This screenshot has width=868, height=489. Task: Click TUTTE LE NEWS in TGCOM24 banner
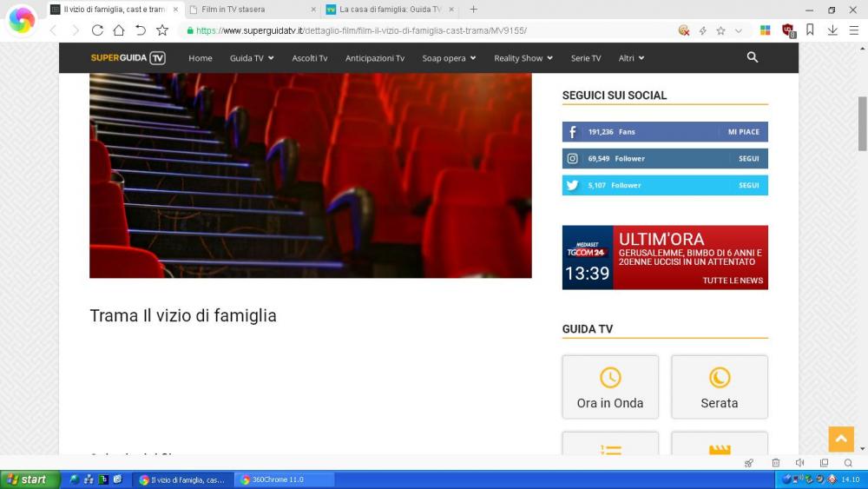click(733, 281)
